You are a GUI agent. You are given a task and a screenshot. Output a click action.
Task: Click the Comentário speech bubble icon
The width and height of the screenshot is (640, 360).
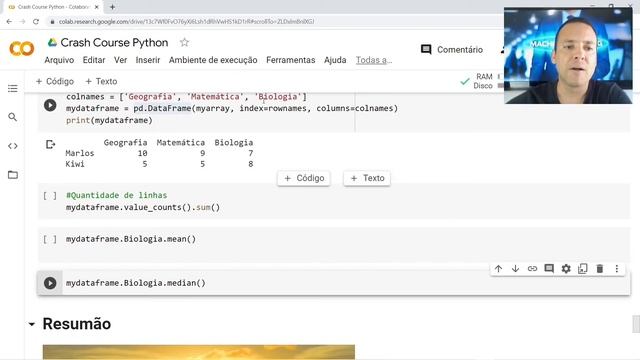pos(426,49)
